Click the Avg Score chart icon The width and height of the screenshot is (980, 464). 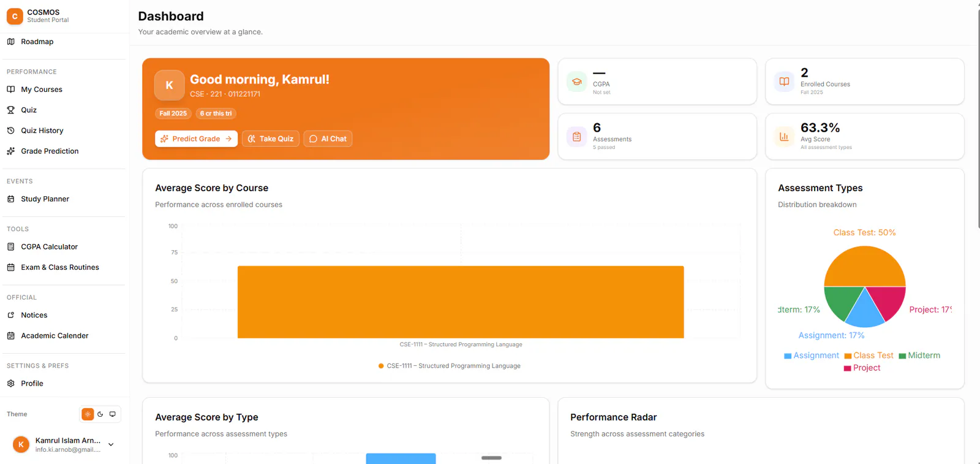point(784,137)
